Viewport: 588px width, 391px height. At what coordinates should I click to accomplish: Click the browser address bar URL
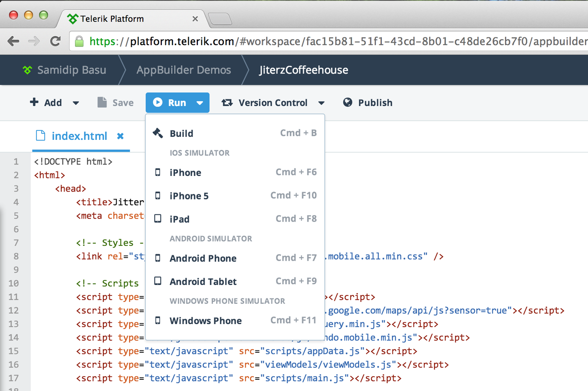tap(338, 41)
